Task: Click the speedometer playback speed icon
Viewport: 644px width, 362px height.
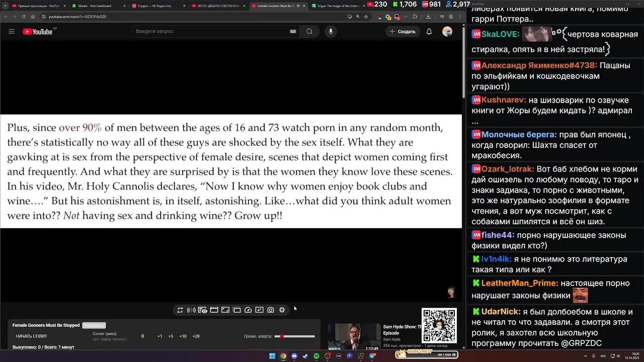Action: pyautogui.click(x=248, y=310)
